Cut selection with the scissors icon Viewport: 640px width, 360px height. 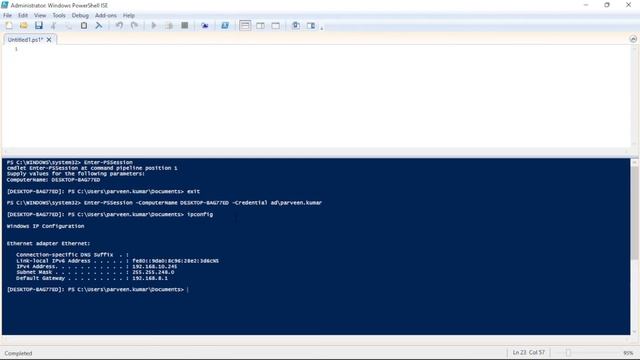53,25
